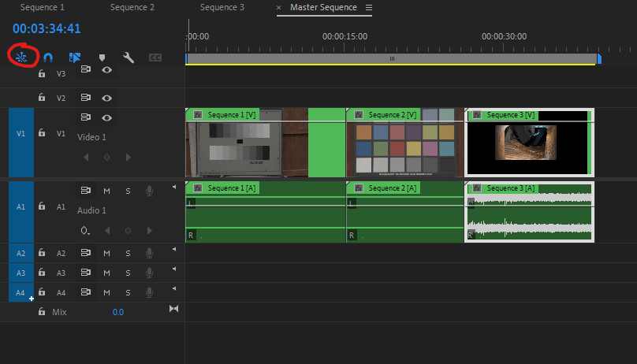Solo audio track A1

(x=128, y=191)
